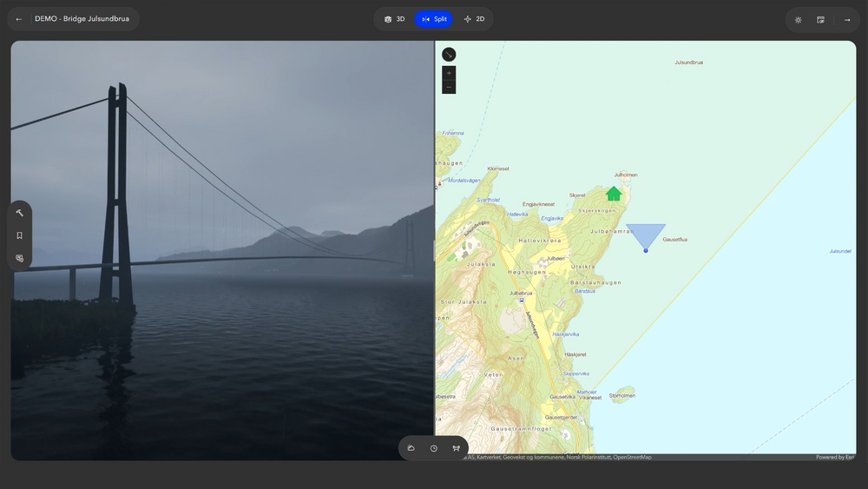Click the split view divider handle
This screenshot has width=868, height=489.
tap(434, 250)
